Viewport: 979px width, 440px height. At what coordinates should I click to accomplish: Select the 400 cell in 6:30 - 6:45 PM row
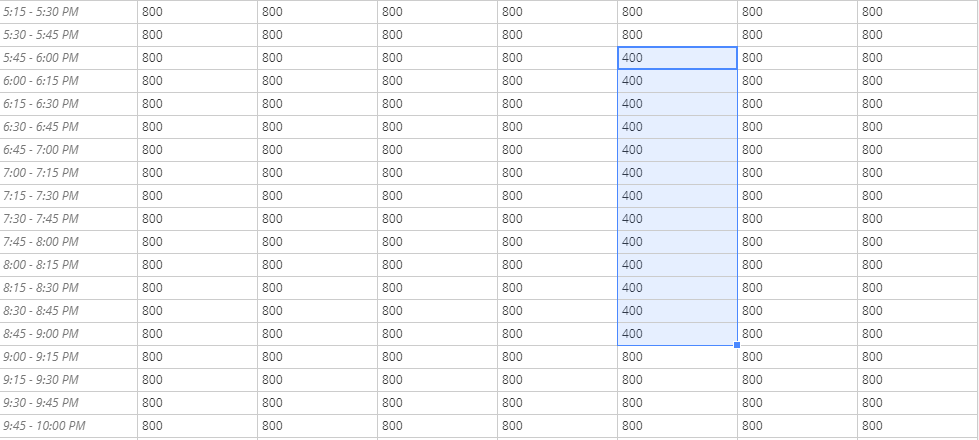[677, 127]
